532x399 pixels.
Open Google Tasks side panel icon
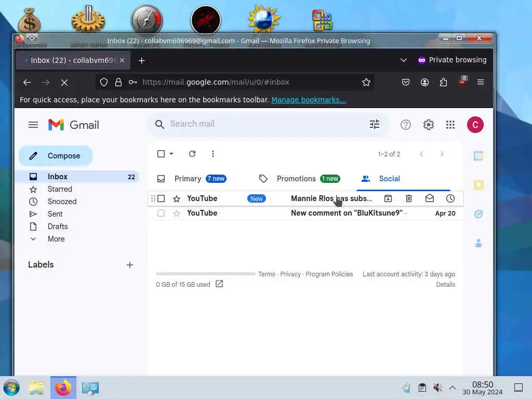(478, 214)
